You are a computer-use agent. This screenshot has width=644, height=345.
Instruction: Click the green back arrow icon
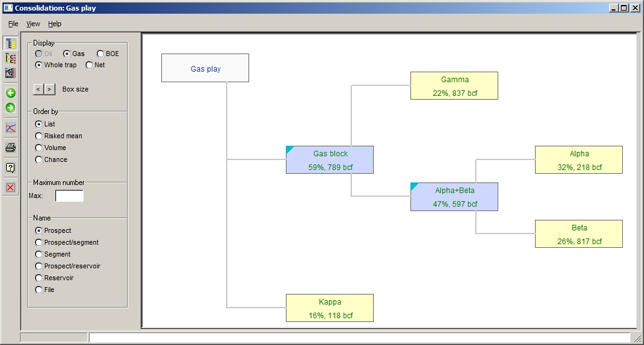point(11,93)
